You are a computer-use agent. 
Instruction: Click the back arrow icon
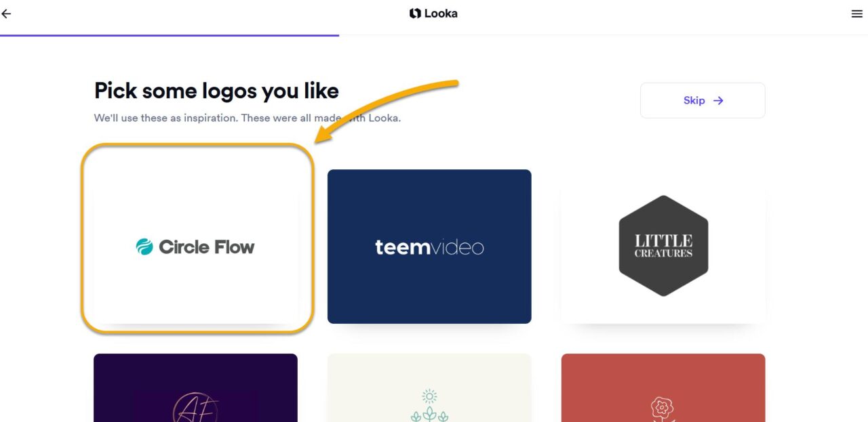pyautogui.click(x=6, y=14)
